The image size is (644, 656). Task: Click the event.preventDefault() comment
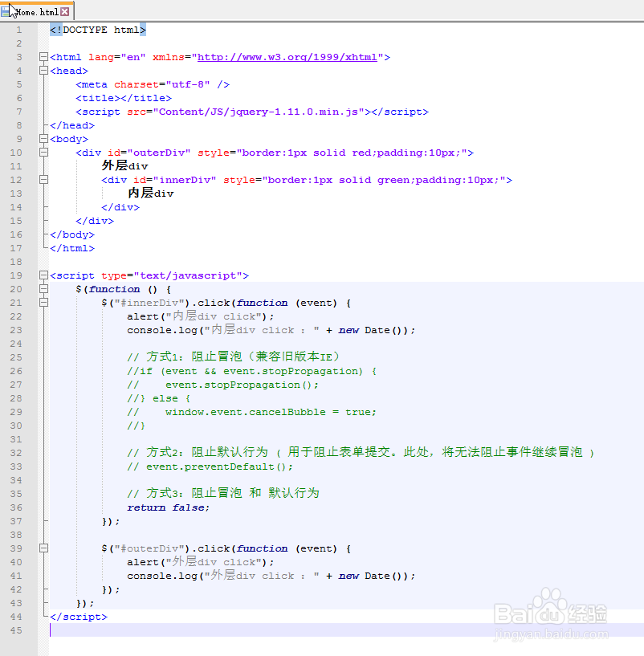[x=210, y=467]
